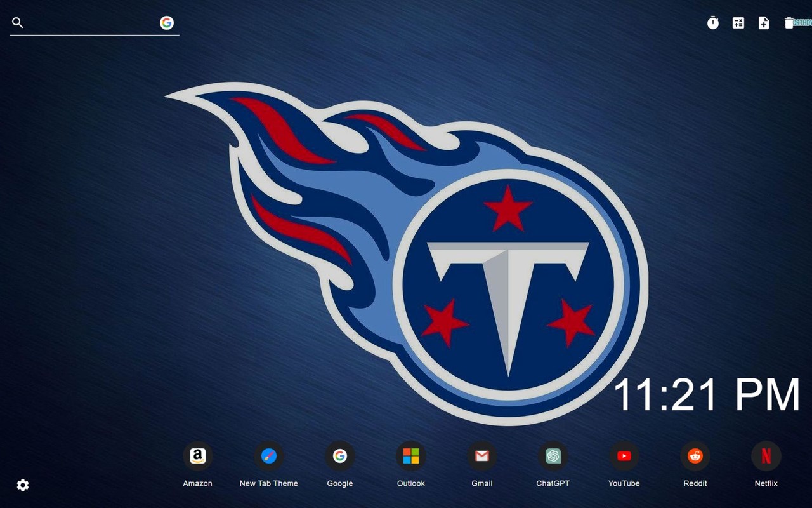812x508 pixels.
Task: Open settings via the gear icon
Action: [x=23, y=485]
